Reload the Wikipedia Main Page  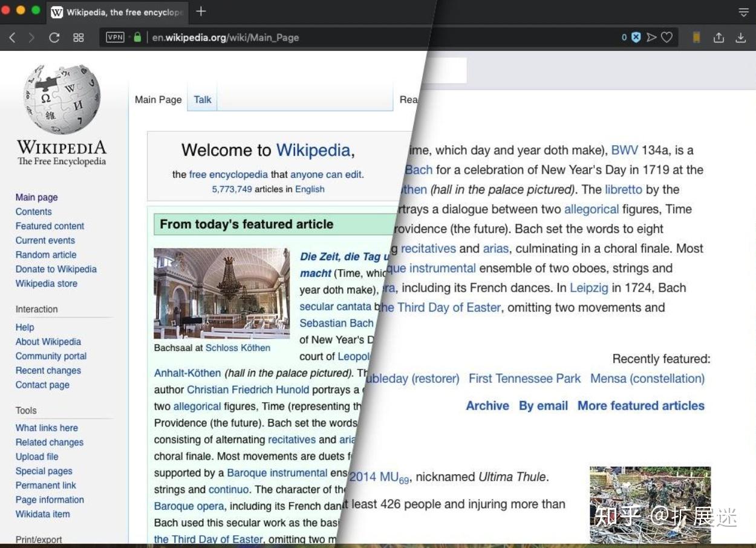(x=54, y=37)
